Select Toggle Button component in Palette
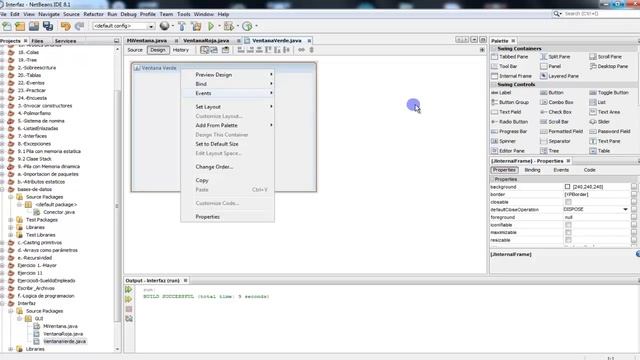 click(609, 93)
